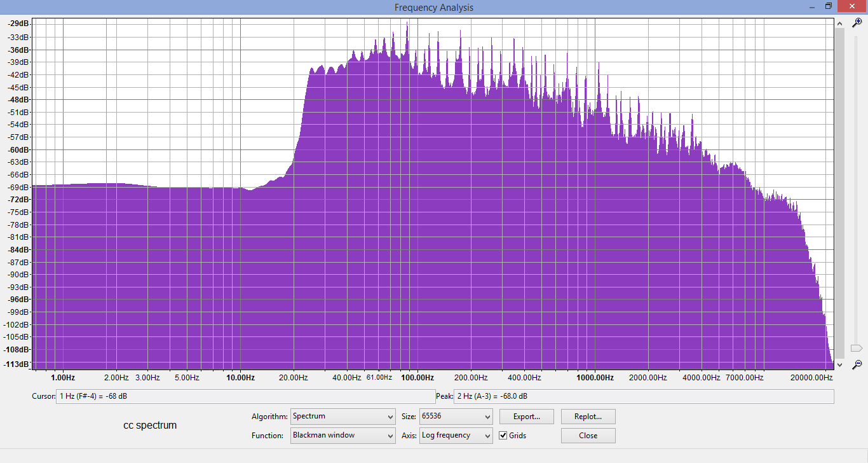
Task: Click the '-84dB' level axis label
Action: [x=18, y=249]
